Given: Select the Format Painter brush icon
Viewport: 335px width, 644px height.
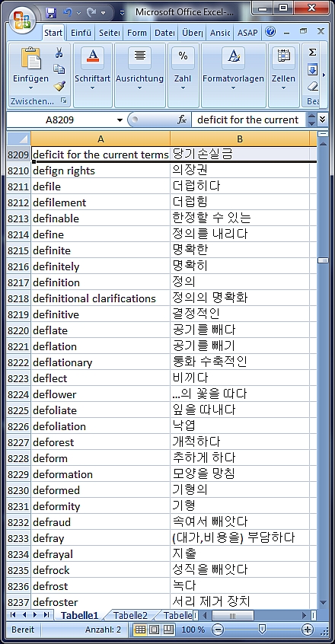Looking at the screenshot, I should (59, 85).
